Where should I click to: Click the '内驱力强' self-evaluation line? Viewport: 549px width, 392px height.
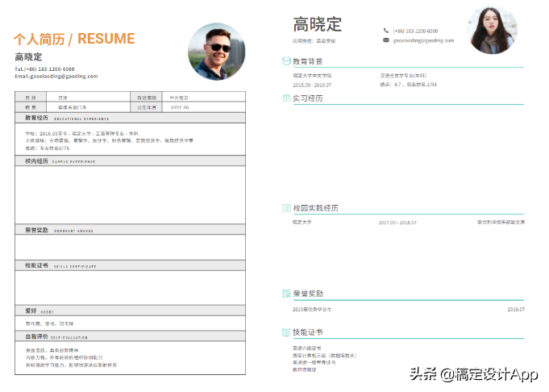pyautogui.click(x=64, y=357)
